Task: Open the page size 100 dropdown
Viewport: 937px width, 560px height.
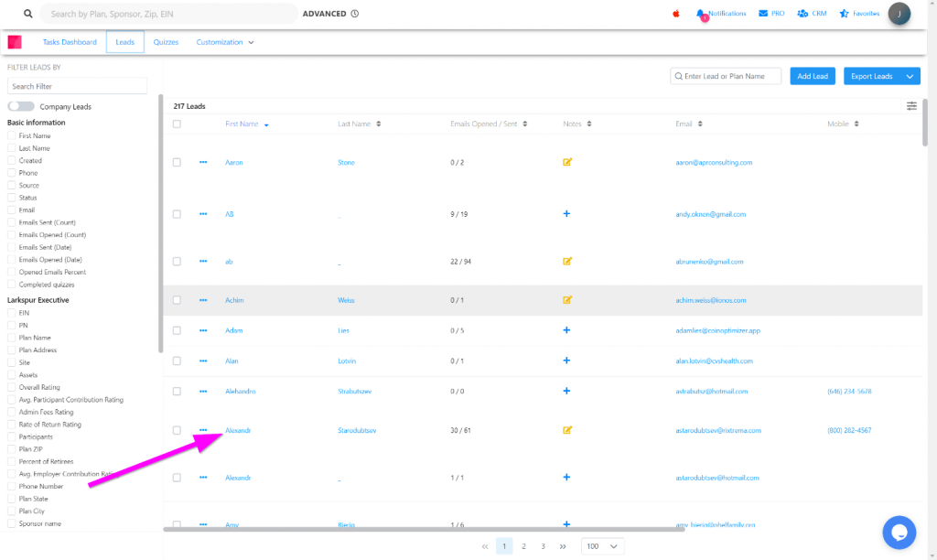Action: pos(603,546)
